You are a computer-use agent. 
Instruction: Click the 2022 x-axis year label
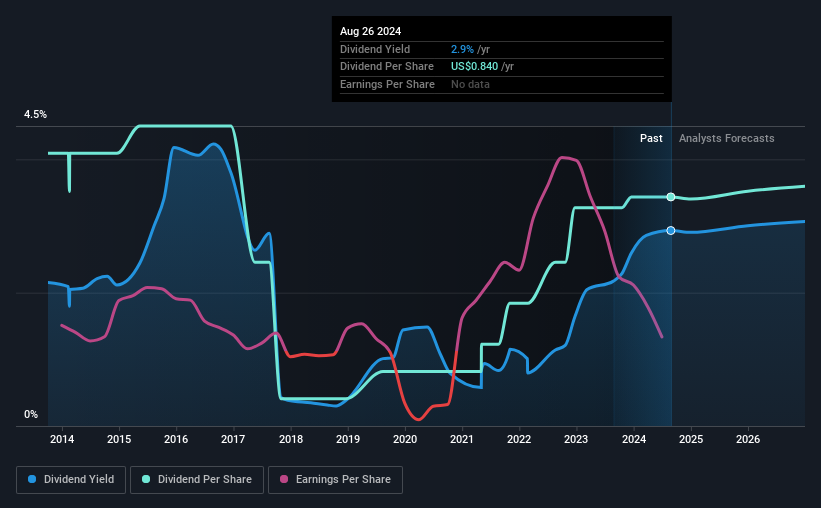[x=519, y=439]
